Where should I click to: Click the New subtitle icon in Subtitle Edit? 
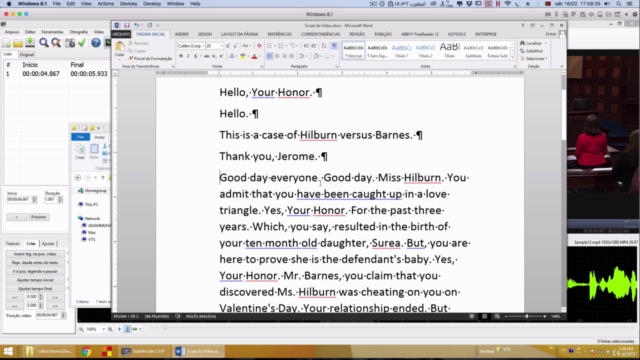(x=7, y=42)
